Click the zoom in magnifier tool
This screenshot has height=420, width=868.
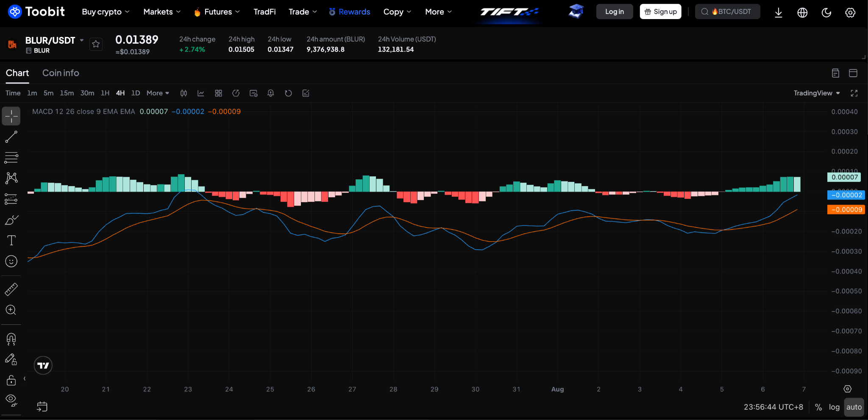[x=11, y=310]
